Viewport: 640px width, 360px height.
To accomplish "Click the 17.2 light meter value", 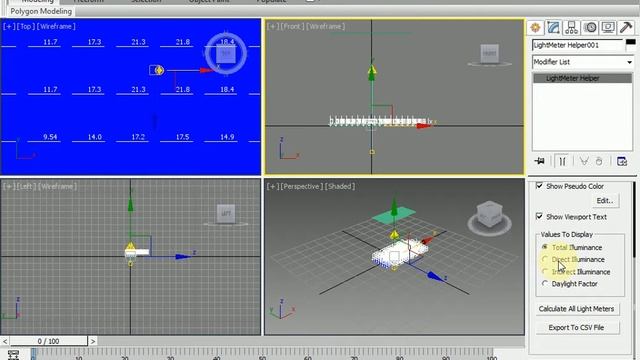I will (138, 137).
